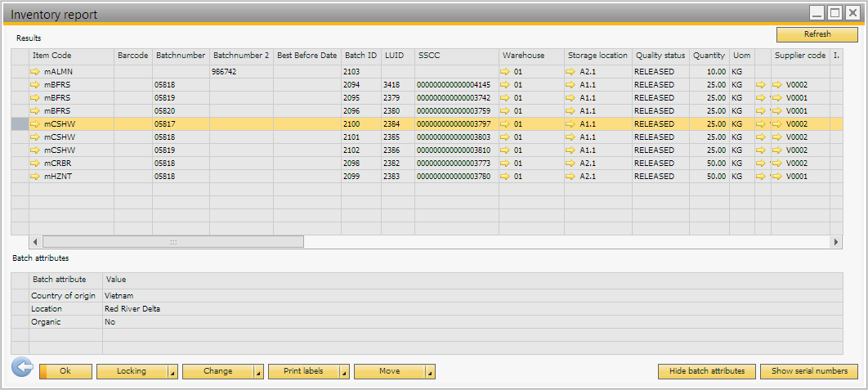Click the blue back arrow icon
This screenshot has height=390, width=868.
pos(21,369)
